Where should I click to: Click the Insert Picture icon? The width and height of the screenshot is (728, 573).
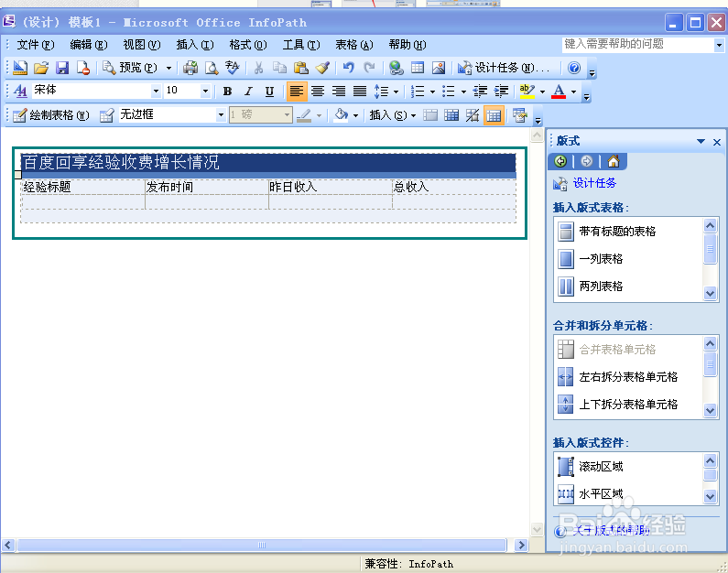tap(439, 69)
